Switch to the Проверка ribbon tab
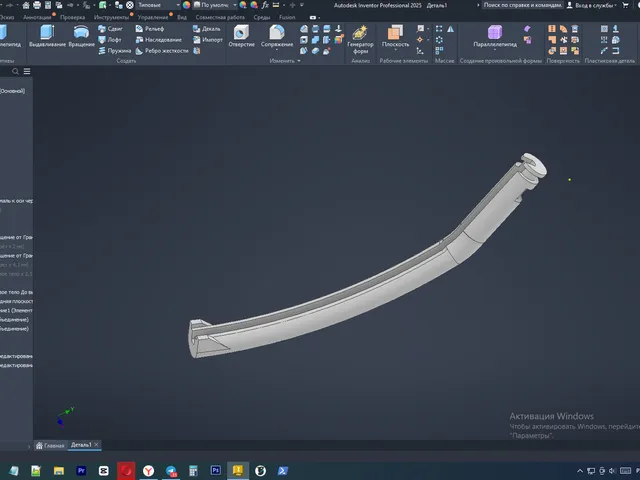 click(x=73, y=17)
